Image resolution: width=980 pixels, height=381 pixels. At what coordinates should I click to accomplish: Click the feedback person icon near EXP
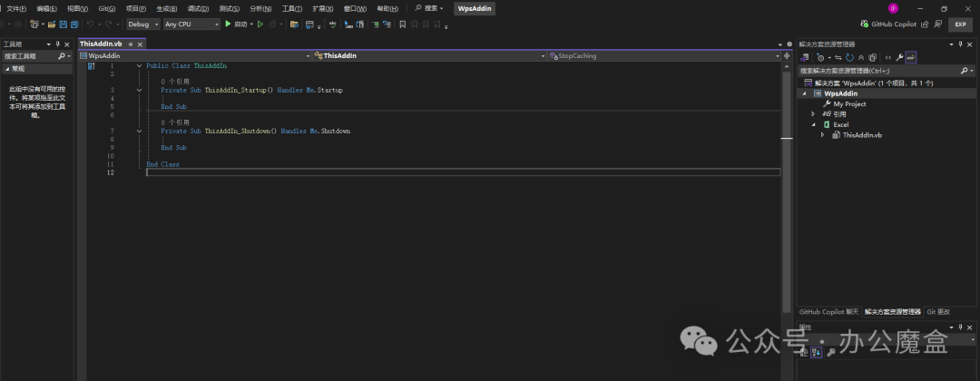937,24
